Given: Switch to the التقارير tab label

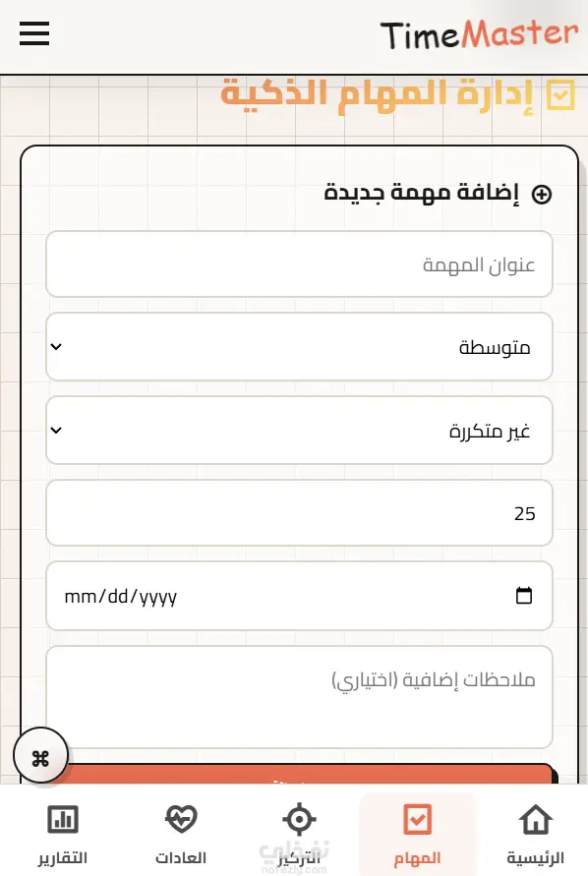Looking at the screenshot, I should click(63, 857).
